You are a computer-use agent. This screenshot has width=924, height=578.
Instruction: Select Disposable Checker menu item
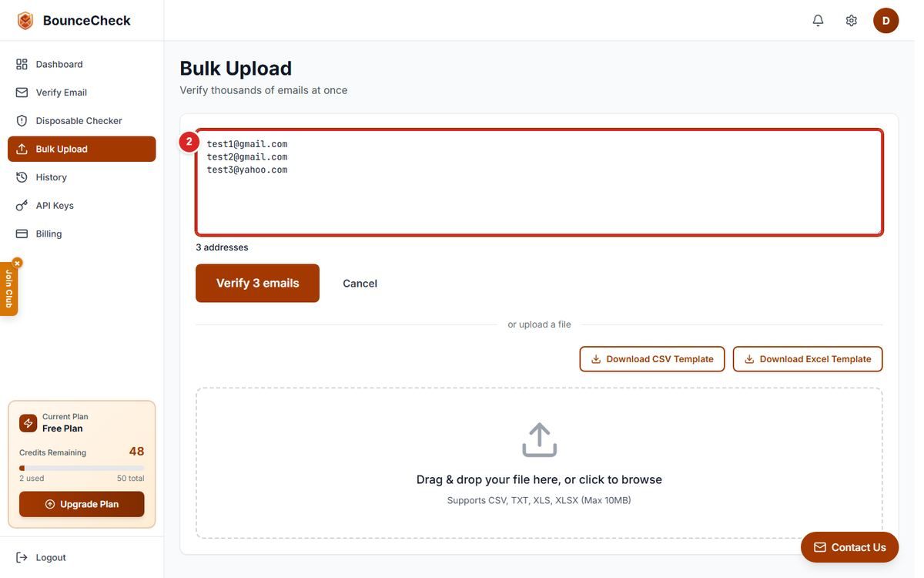pyautogui.click(x=82, y=121)
